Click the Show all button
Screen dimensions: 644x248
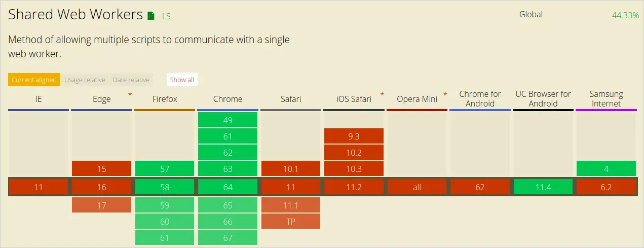[x=182, y=80]
